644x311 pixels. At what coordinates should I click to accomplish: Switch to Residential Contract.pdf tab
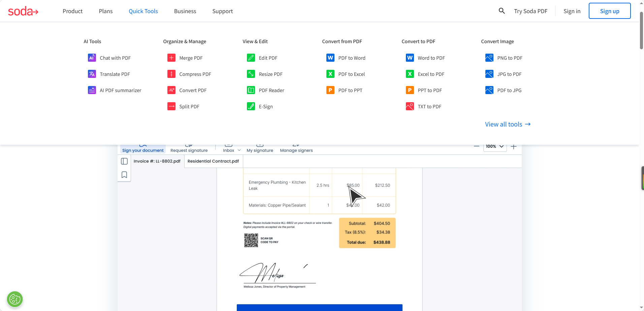click(213, 161)
